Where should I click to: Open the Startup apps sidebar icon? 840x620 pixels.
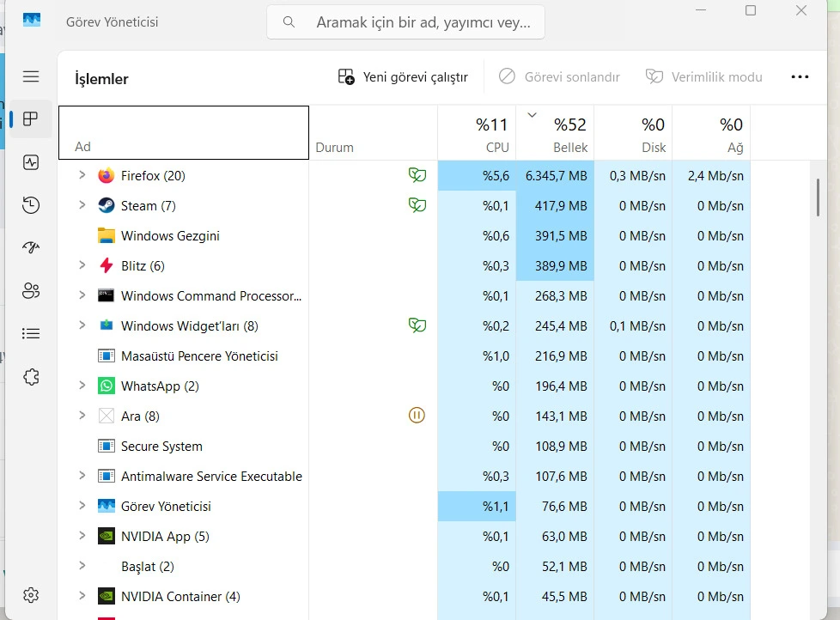(x=31, y=247)
